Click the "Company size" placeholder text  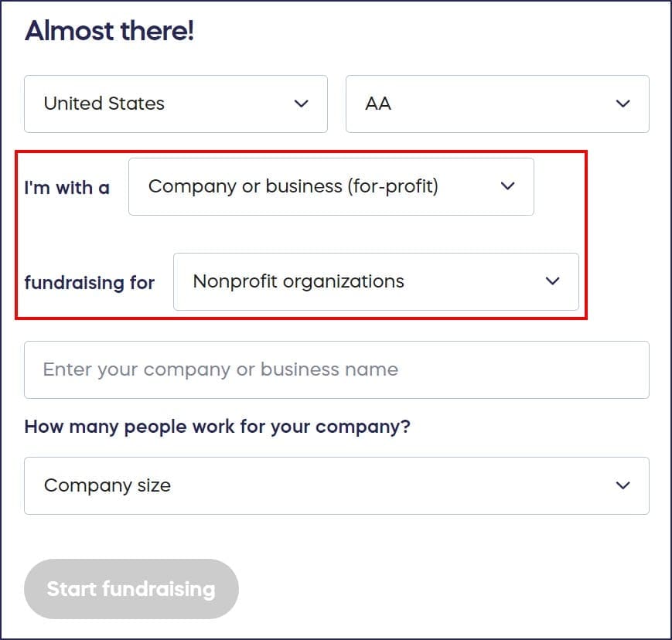[x=107, y=485]
